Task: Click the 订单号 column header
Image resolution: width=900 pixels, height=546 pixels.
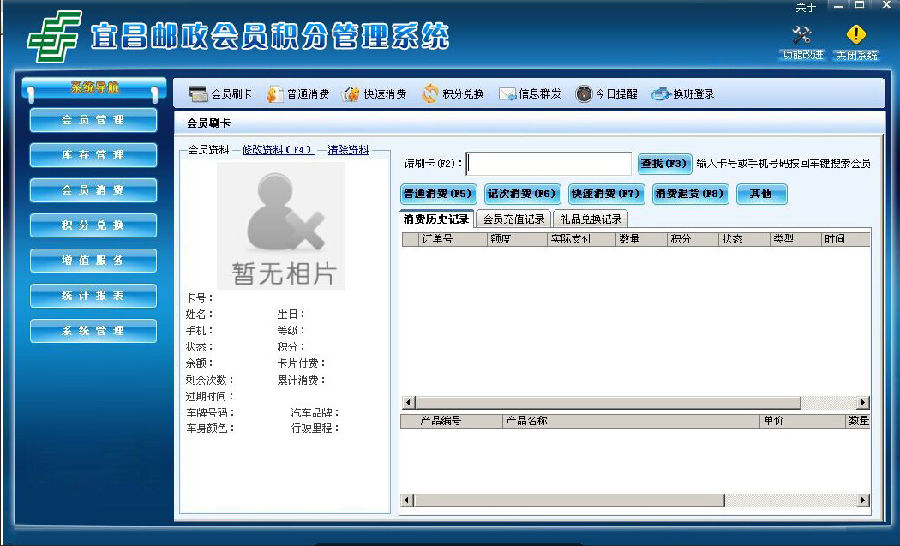Action: (453, 239)
